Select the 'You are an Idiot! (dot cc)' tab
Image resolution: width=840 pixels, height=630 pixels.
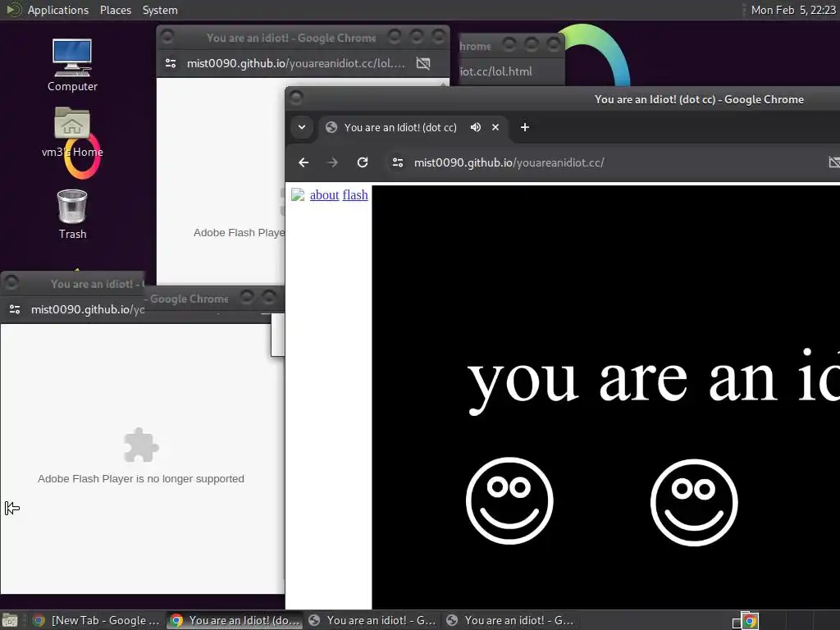pyautogui.click(x=400, y=127)
